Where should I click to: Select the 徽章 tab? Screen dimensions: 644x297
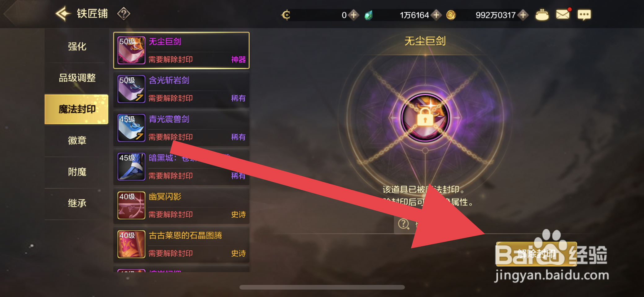77,140
